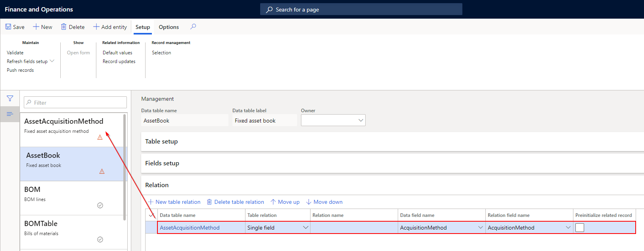Switch to the Options tab
The height and width of the screenshot is (251, 644).
(169, 27)
